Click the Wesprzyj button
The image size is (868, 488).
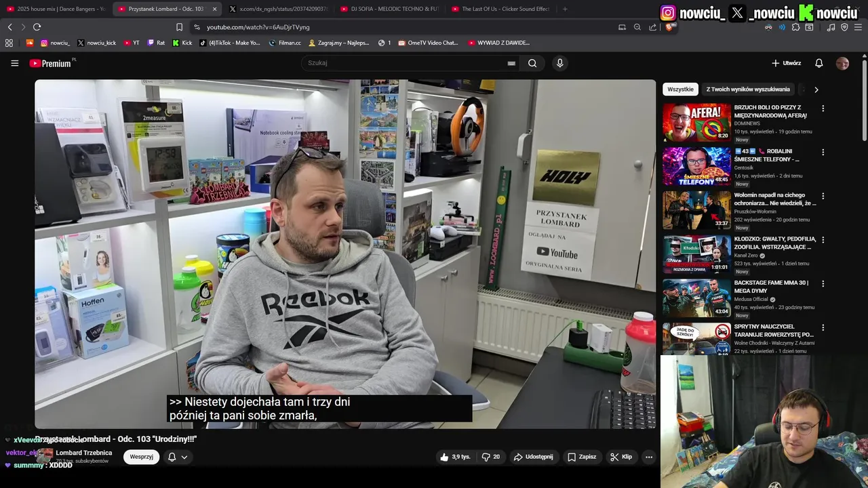pos(141,457)
